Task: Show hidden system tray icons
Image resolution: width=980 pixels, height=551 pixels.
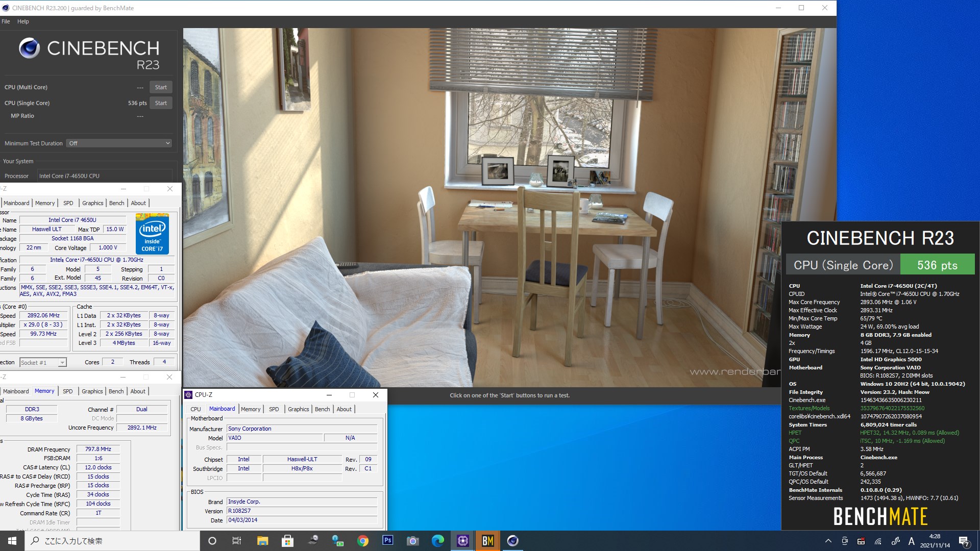Action: [828, 541]
